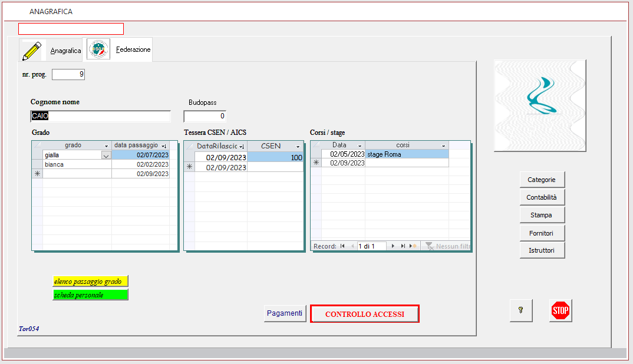
Task: Click date cell 02/05/2023
Action: tap(344, 154)
